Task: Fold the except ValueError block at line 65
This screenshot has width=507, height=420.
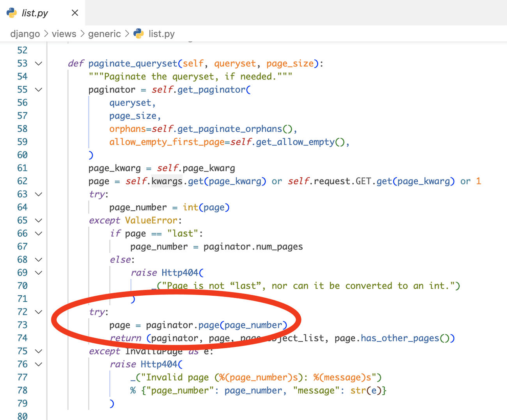Action: click(39, 221)
